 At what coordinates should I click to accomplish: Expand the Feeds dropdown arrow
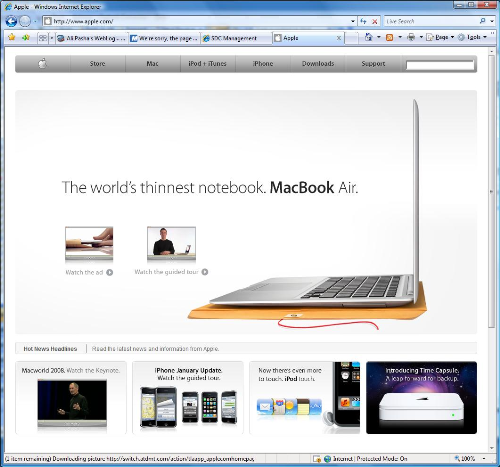coord(400,37)
